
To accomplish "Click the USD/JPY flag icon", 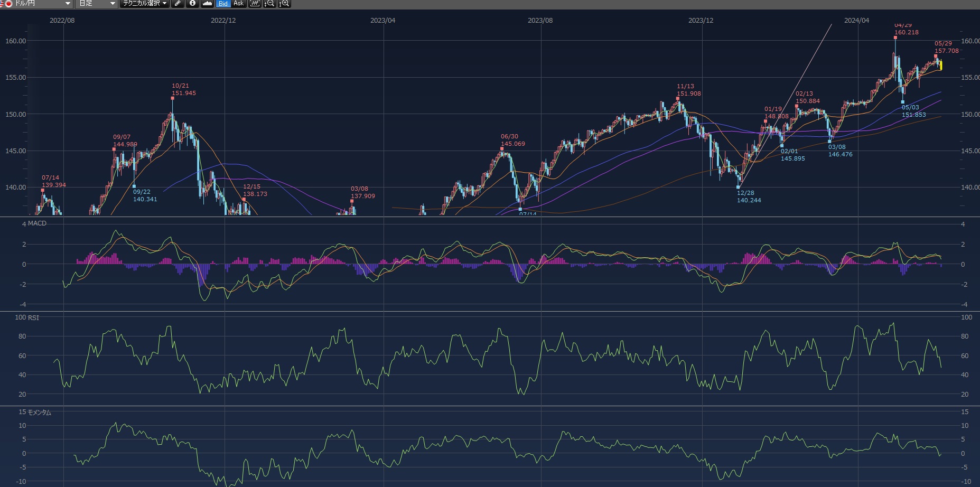I will [7, 4].
